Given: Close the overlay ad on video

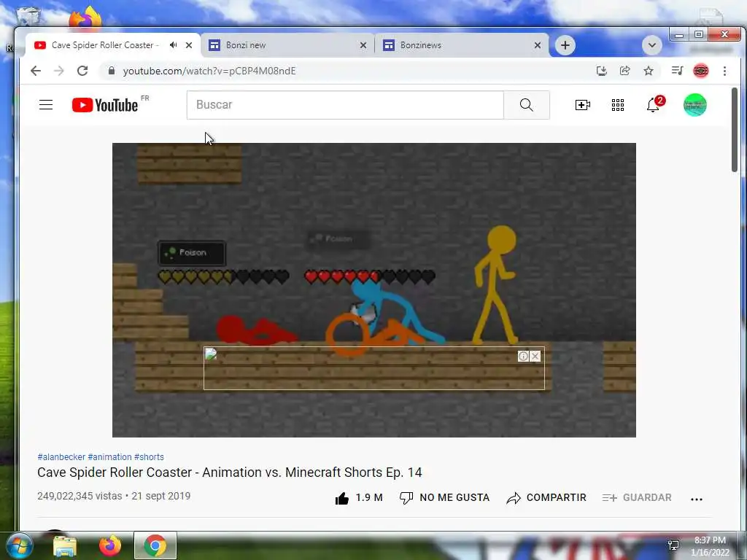Looking at the screenshot, I should (x=535, y=356).
